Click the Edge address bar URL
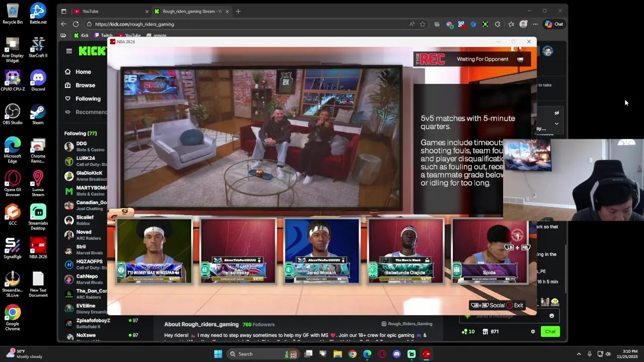This screenshot has height=362, width=644. click(134, 24)
